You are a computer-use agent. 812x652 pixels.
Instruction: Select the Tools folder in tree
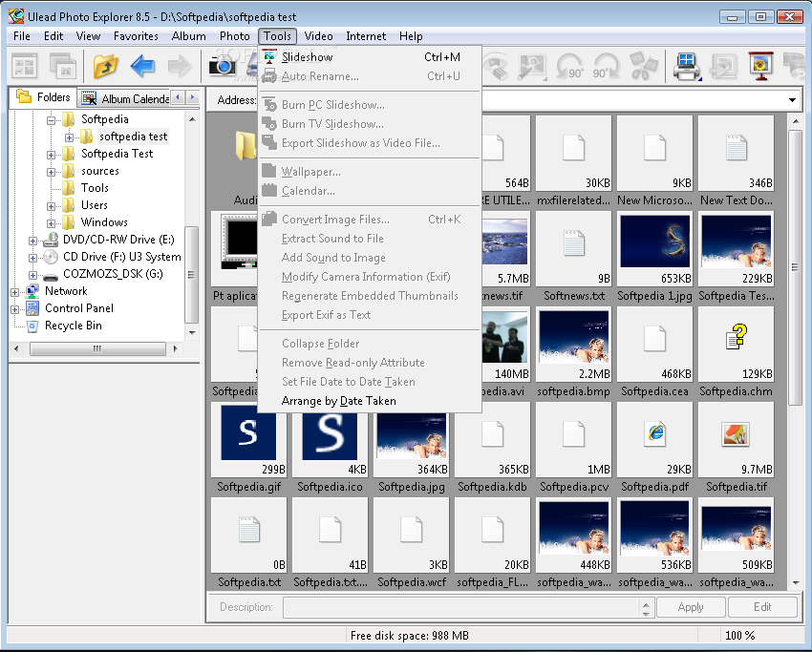point(95,188)
